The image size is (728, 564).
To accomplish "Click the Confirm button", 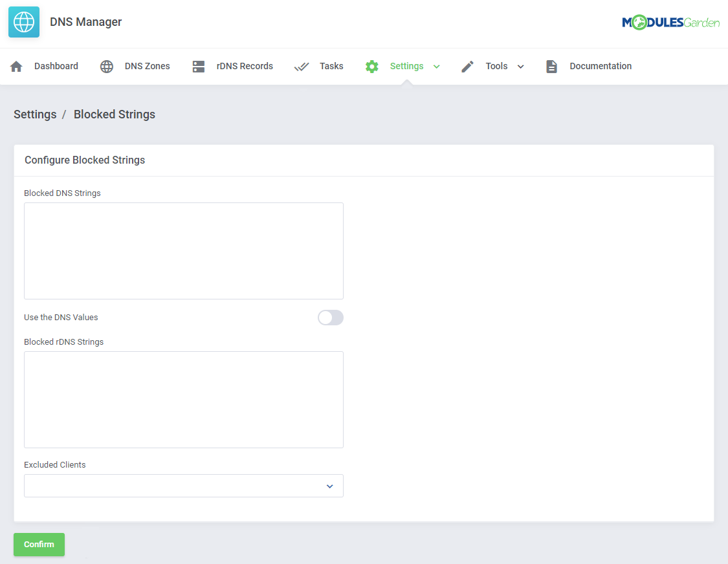I will 39,545.
